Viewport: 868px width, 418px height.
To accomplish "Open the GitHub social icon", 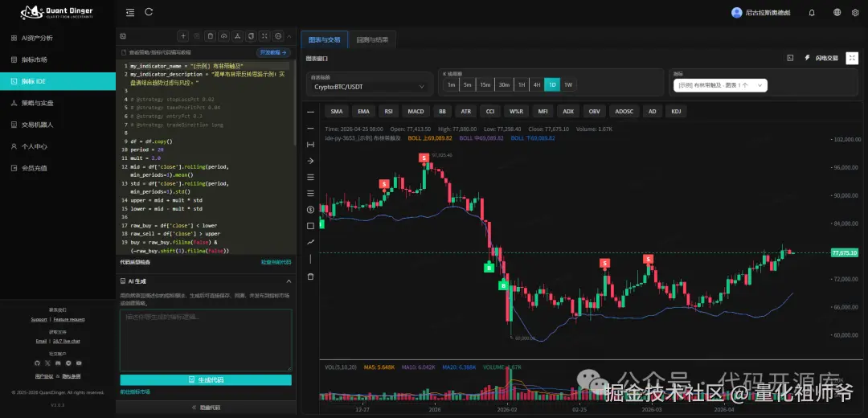I will 37,363.
